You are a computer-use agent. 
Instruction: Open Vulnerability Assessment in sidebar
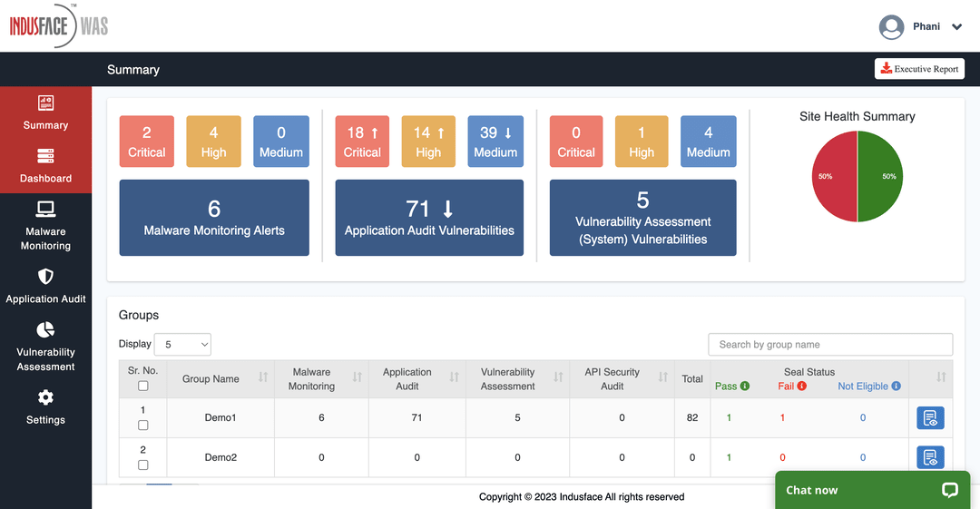pyautogui.click(x=45, y=347)
